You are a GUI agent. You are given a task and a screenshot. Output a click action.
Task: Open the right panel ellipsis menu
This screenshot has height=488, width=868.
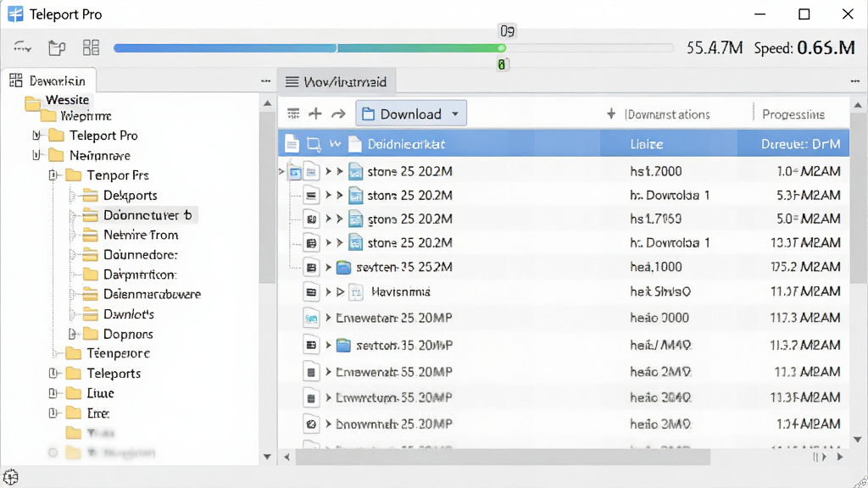pos(854,80)
